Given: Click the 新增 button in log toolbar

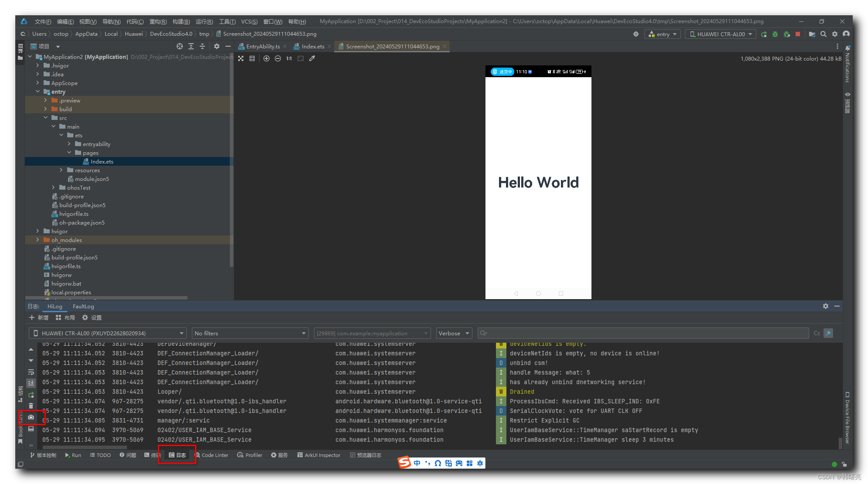Looking at the screenshot, I should 39,317.
